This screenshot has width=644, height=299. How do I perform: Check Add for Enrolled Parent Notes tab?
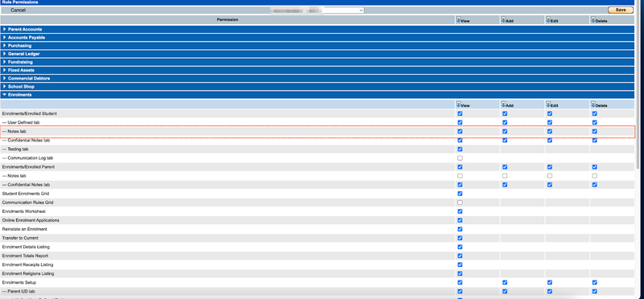coord(505,176)
